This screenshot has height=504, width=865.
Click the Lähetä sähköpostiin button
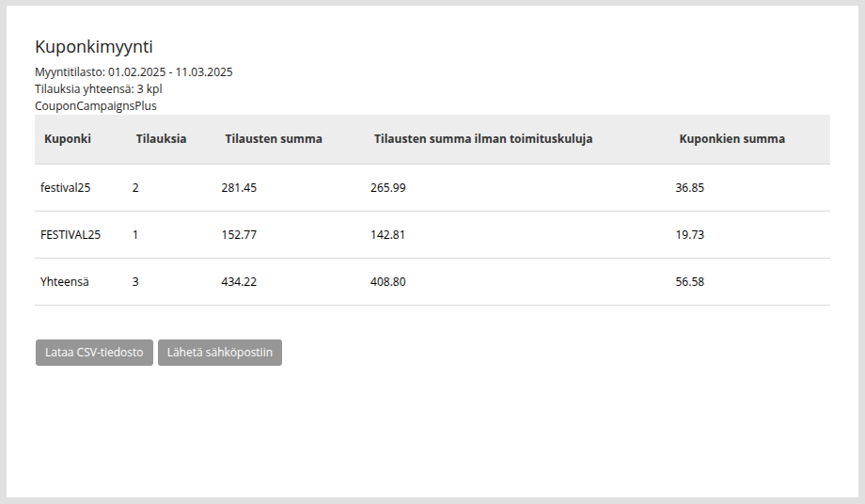pyautogui.click(x=220, y=353)
